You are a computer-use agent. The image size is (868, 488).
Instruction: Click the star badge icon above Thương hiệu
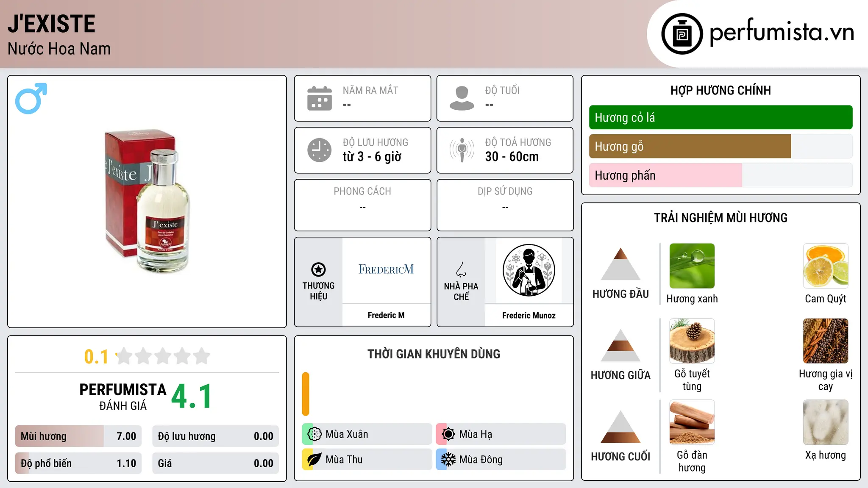click(318, 269)
